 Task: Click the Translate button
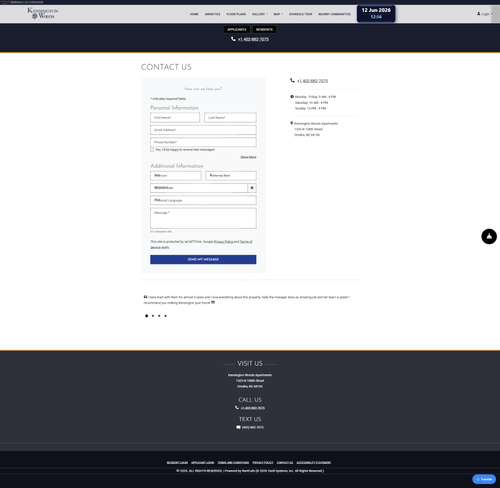coord(484,479)
